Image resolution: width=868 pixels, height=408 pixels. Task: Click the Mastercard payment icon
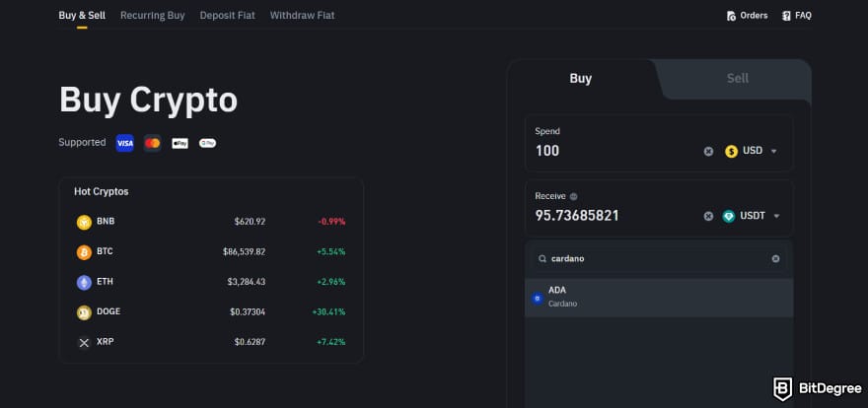click(x=152, y=143)
